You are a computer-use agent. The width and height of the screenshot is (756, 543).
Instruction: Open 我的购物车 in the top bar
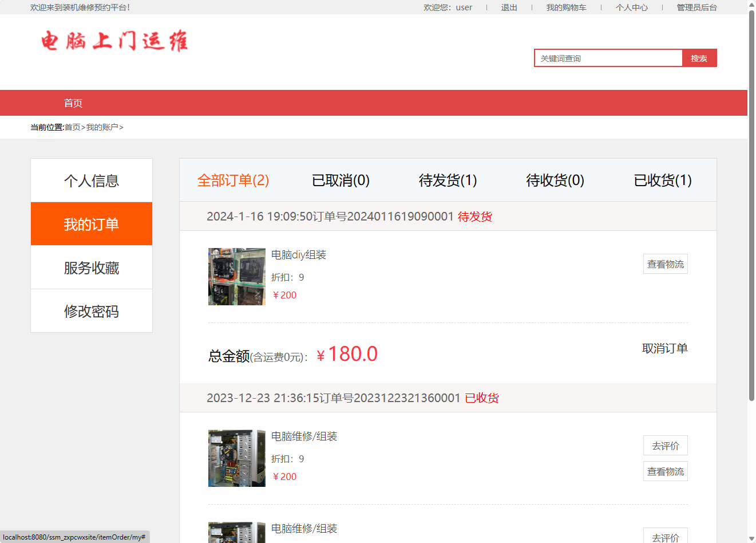pos(566,7)
